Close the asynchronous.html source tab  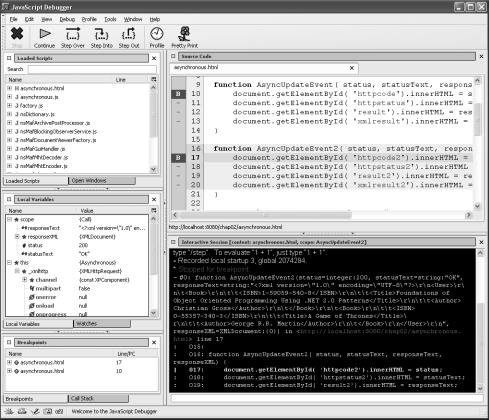pos(352,68)
